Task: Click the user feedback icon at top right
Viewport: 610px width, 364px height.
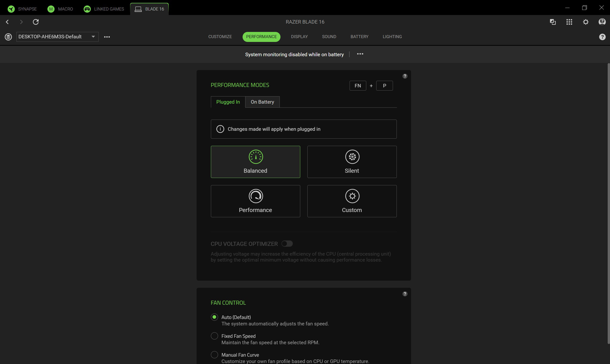Action: point(602,22)
